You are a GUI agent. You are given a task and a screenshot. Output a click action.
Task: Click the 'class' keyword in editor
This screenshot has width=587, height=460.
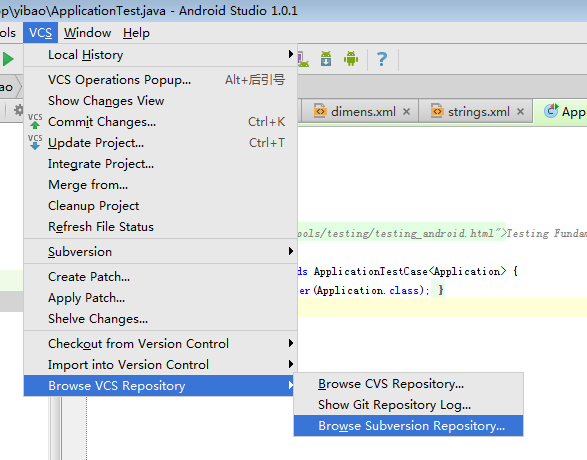pyautogui.click(x=404, y=290)
